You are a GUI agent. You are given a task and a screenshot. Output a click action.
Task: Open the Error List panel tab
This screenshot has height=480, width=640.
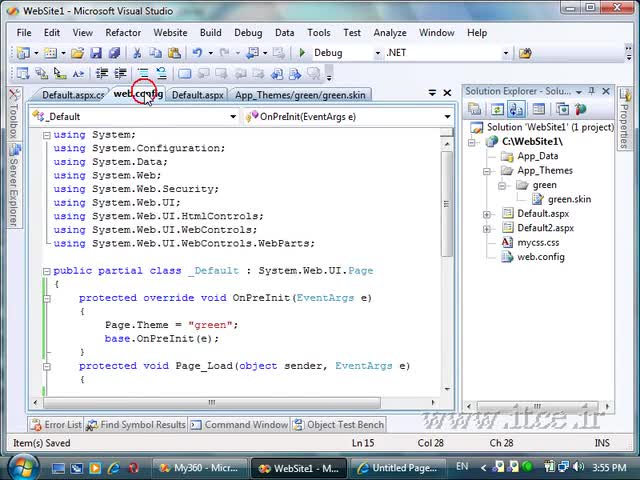tap(56, 425)
